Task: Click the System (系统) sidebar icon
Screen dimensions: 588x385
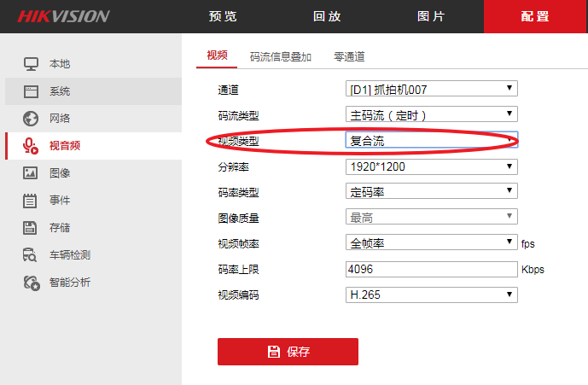Action: pos(32,91)
